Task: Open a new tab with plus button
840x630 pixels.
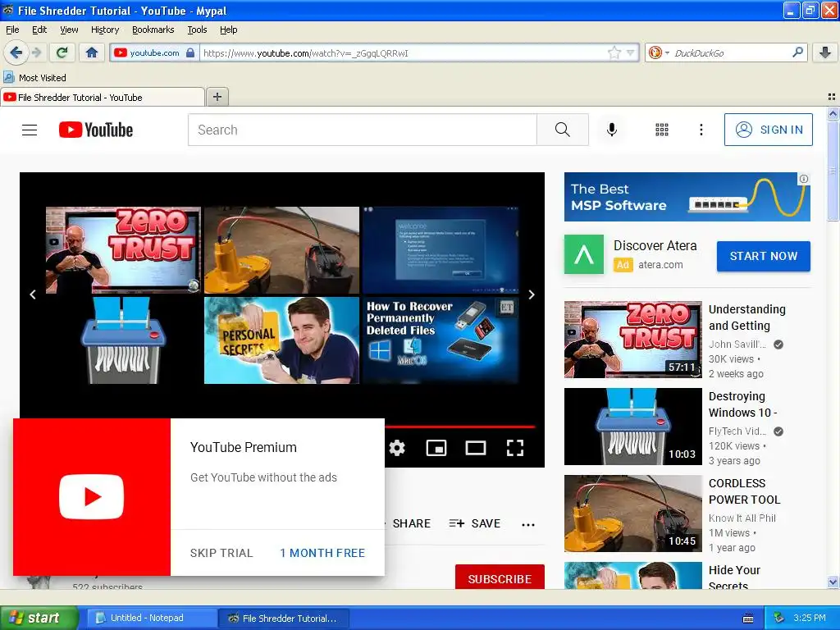Action: click(217, 97)
